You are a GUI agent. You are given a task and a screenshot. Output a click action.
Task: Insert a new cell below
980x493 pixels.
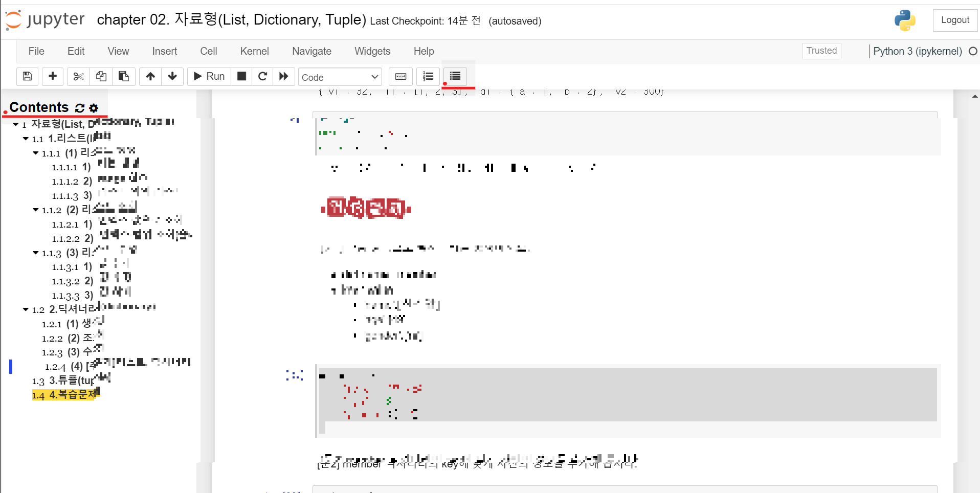[x=52, y=76]
